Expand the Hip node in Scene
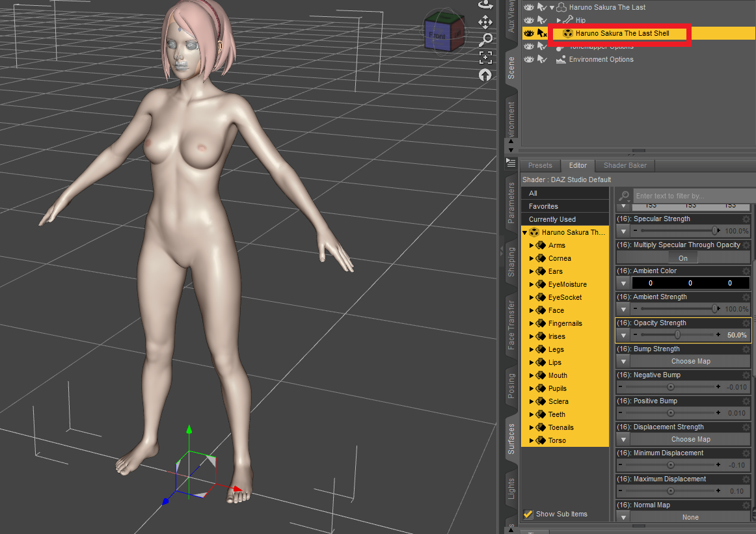Viewport: 756px width, 534px height. (559, 20)
